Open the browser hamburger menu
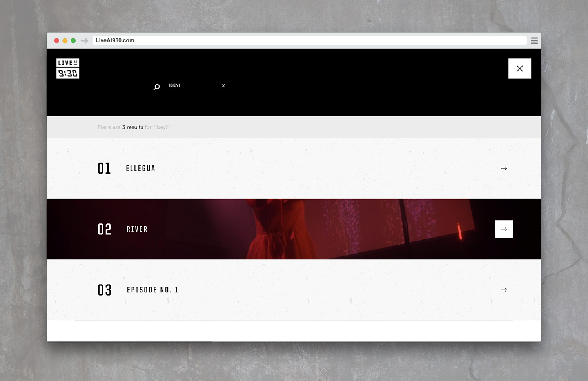The image size is (588, 381). (x=534, y=41)
